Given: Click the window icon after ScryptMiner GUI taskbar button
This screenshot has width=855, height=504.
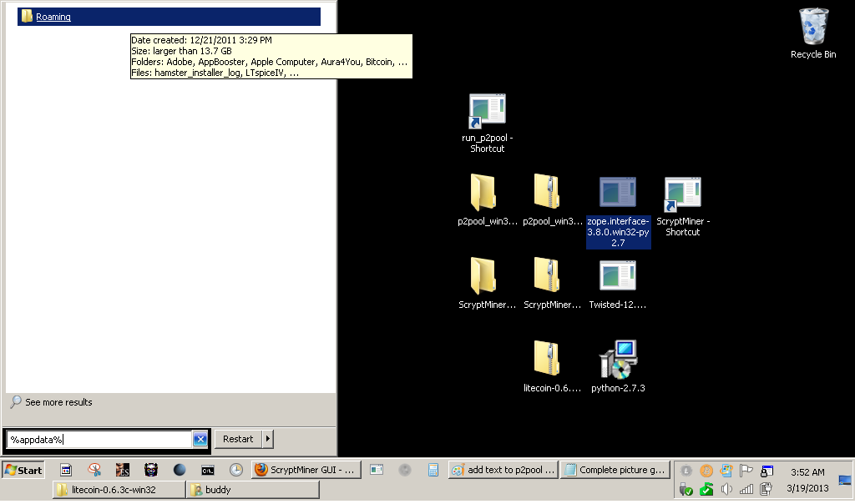Looking at the screenshot, I should [377, 470].
